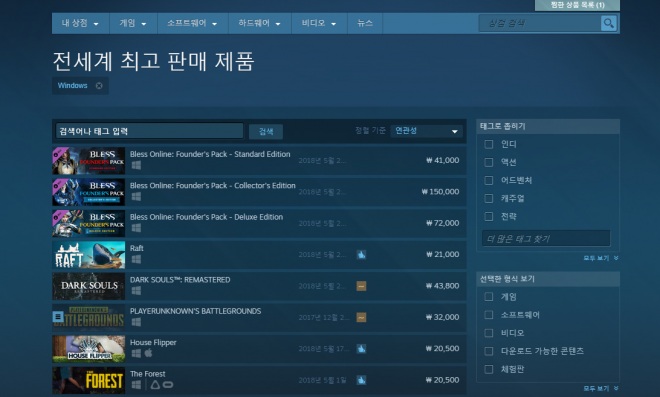Click the Windows icon under Bless Online Collector's Edition
The height and width of the screenshot is (397, 660).
click(x=136, y=197)
